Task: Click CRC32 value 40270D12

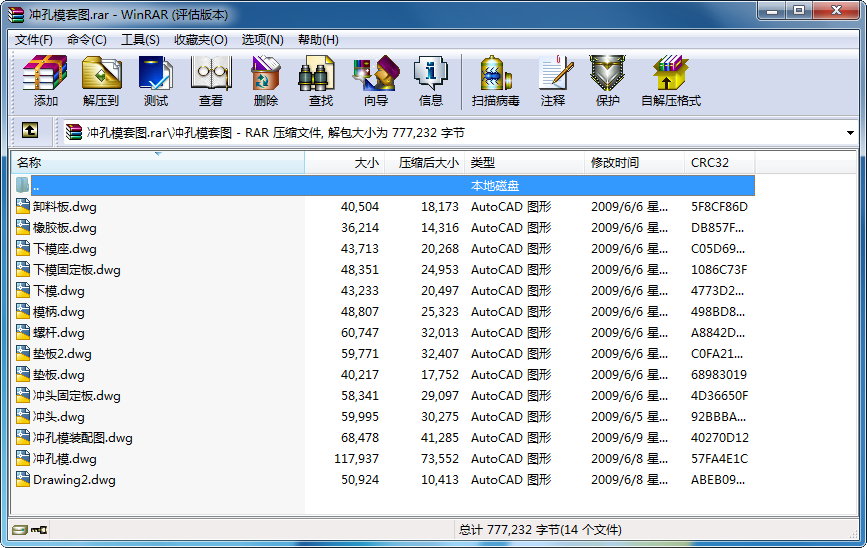Action: point(719,438)
